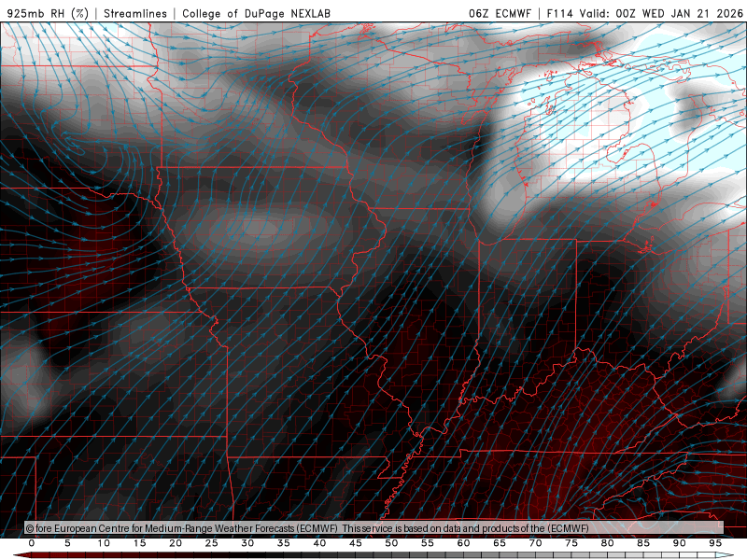Click the "40" legend value
Viewport: 747px width, 560px height.
pyautogui.click(x=319, y=543)
